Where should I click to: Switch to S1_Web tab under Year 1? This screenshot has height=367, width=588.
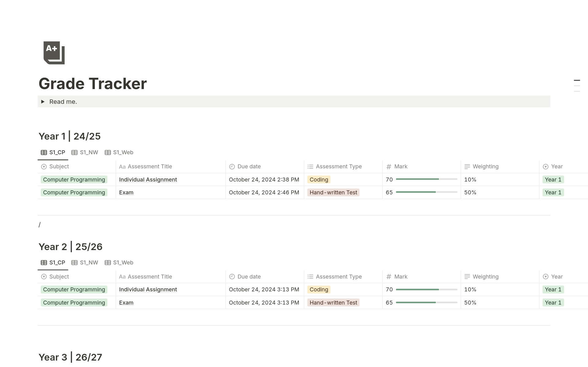point(119,152)
